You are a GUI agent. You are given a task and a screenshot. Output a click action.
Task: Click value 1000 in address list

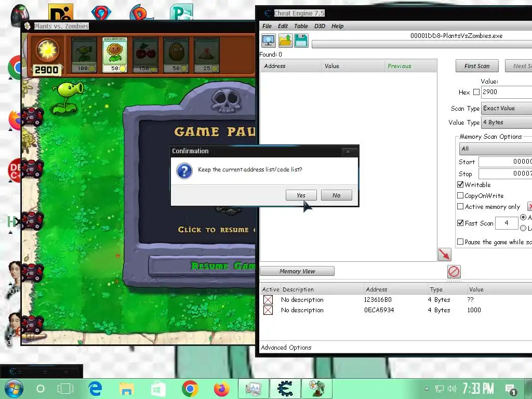point(474,310)
